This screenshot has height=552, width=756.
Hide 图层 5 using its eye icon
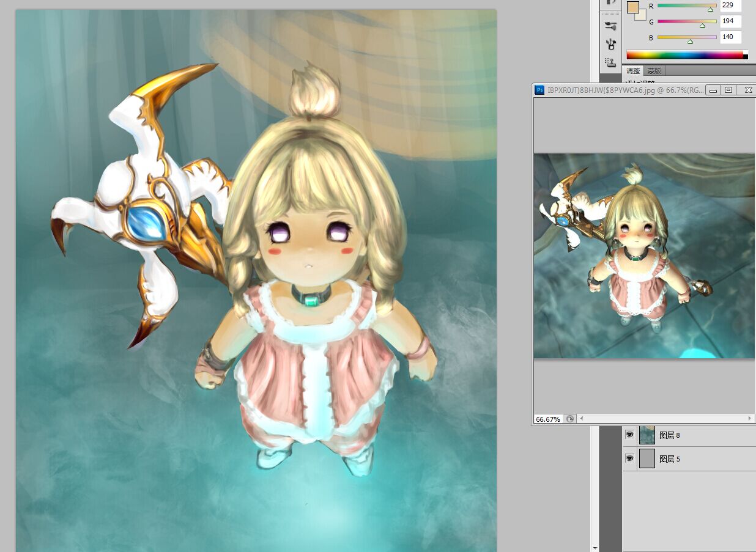tap(629, 458)
